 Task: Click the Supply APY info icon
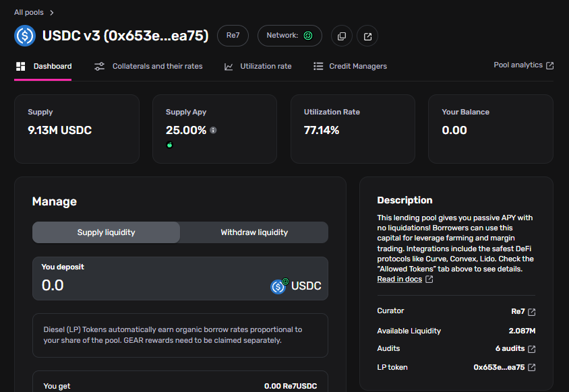pos(213,130)
